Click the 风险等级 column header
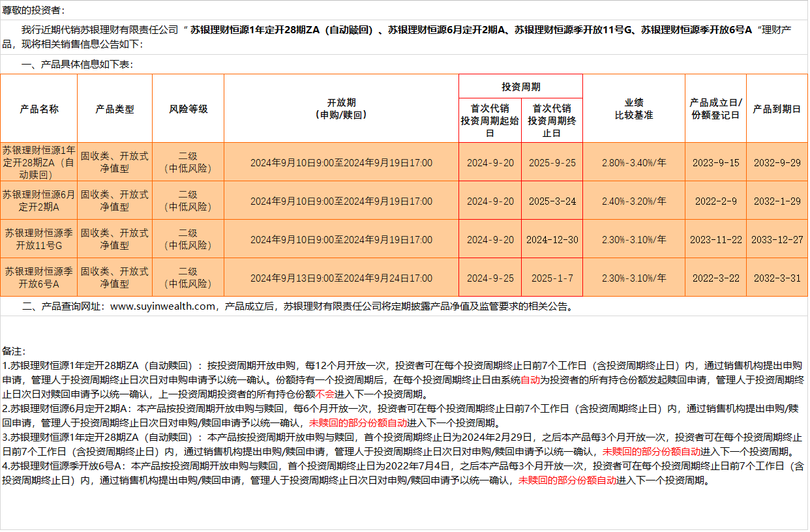Image resolution: width=810 pixels, height=532 pixels. tap(188, 109)
